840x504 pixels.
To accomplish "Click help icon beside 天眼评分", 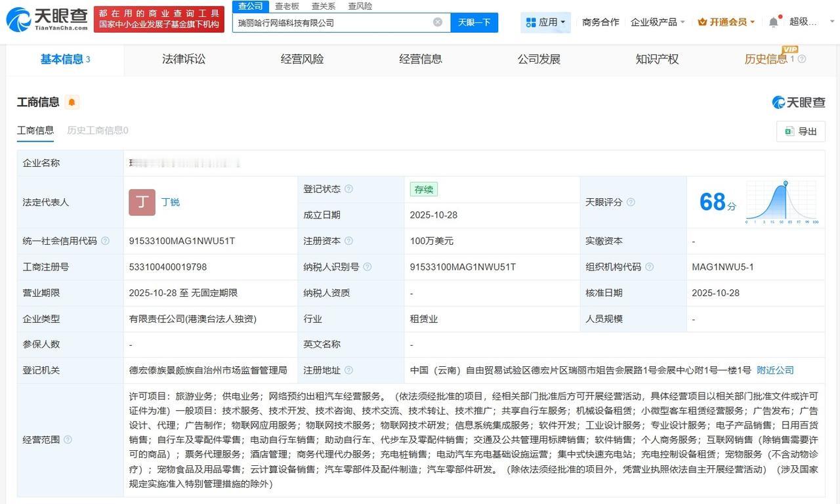I will coord(631,202).
